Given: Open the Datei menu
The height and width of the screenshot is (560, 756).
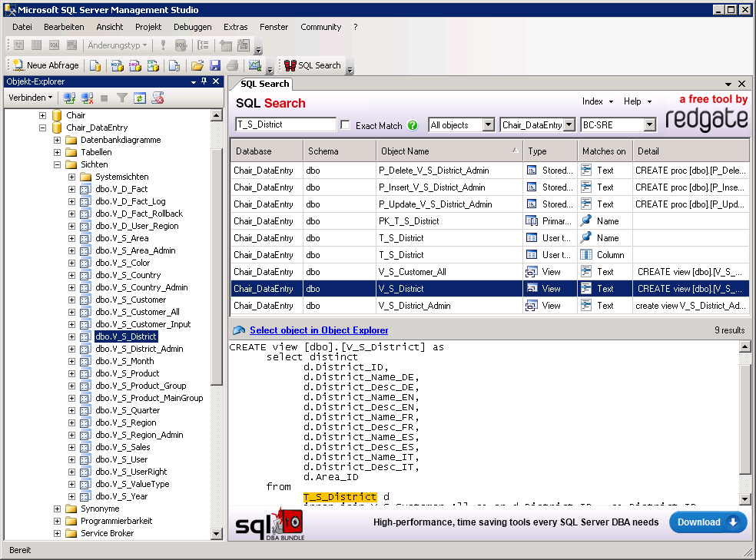Looking at the screenshot, I should pyautogui.click(x=22, y=27).
